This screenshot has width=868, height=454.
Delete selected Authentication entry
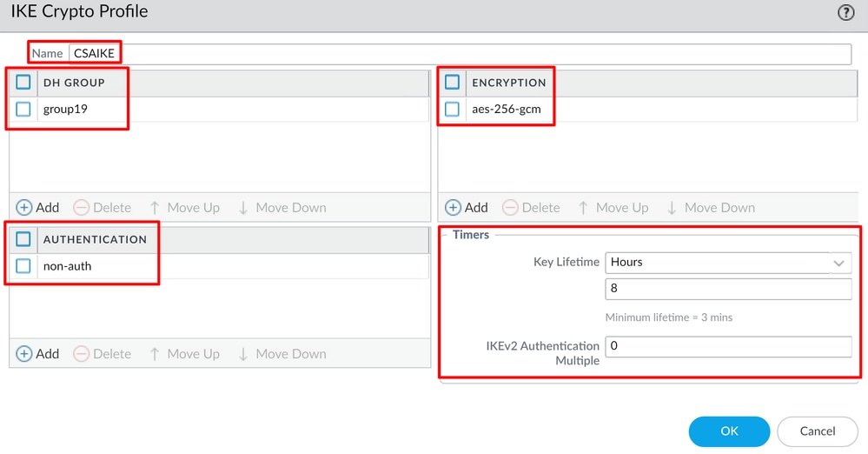click(103, 354)
